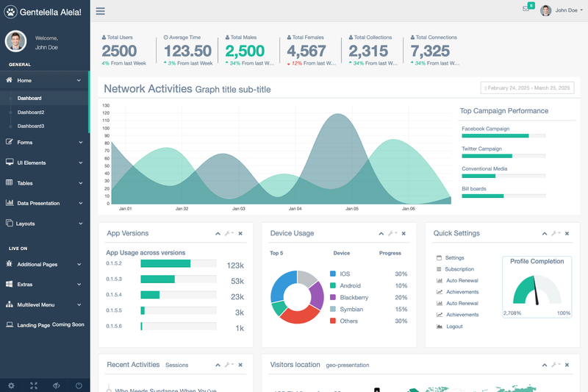Click the Data Presentation chart icon
The height and width of the screenshot is (392, 588).
point(10,202)
